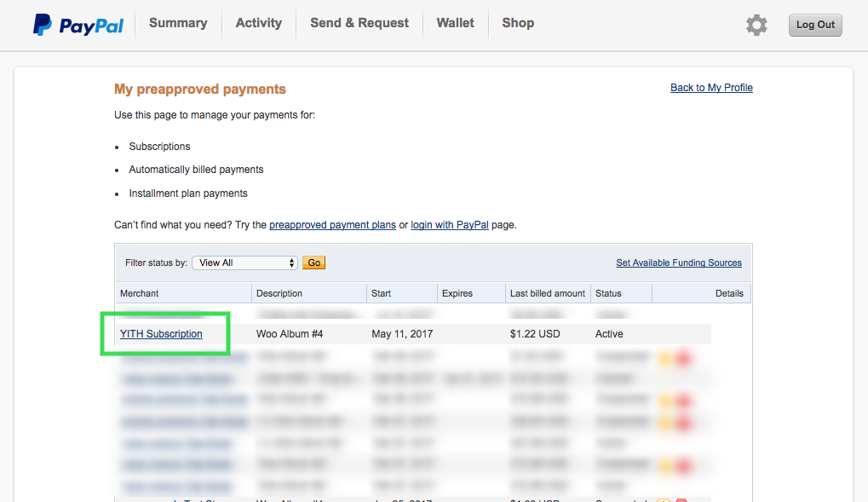
Task: Click the Active status of YITH Subscription
Action: coord(609,334)
